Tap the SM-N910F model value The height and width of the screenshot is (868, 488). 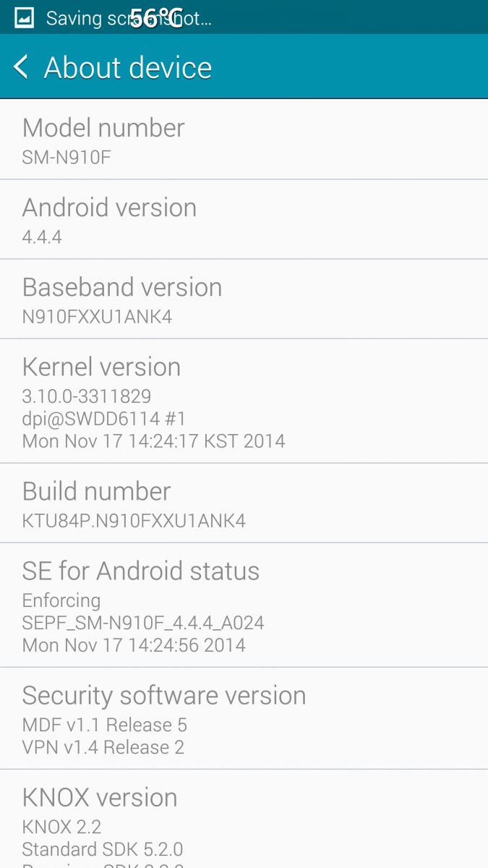coord(67,157)
